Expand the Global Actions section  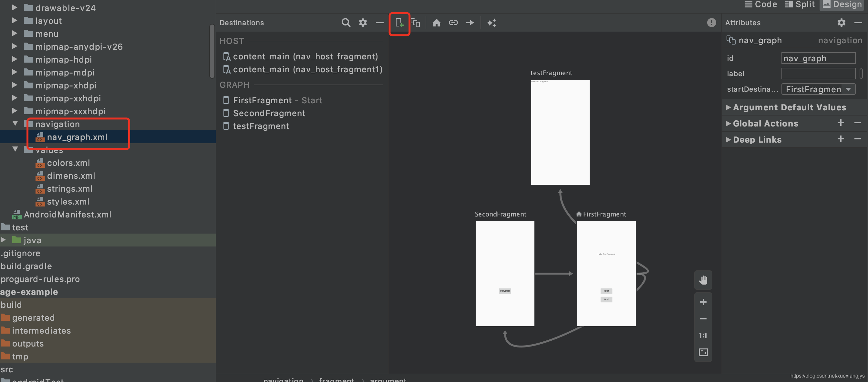pos(728,124)
